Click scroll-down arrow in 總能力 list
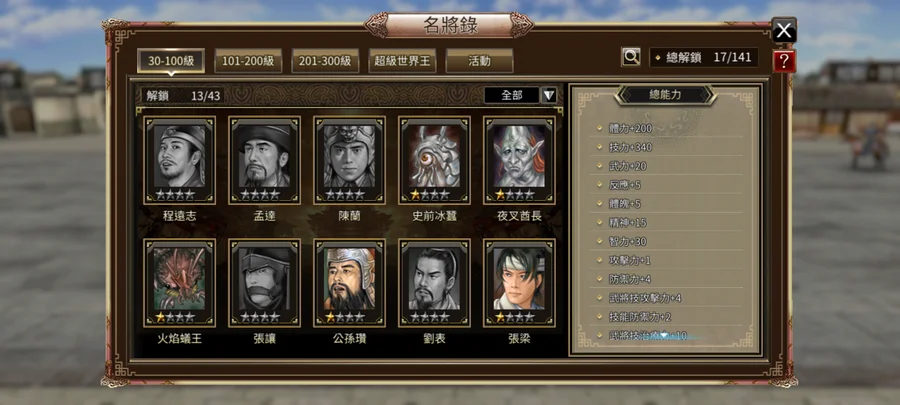 pos(665,334)
